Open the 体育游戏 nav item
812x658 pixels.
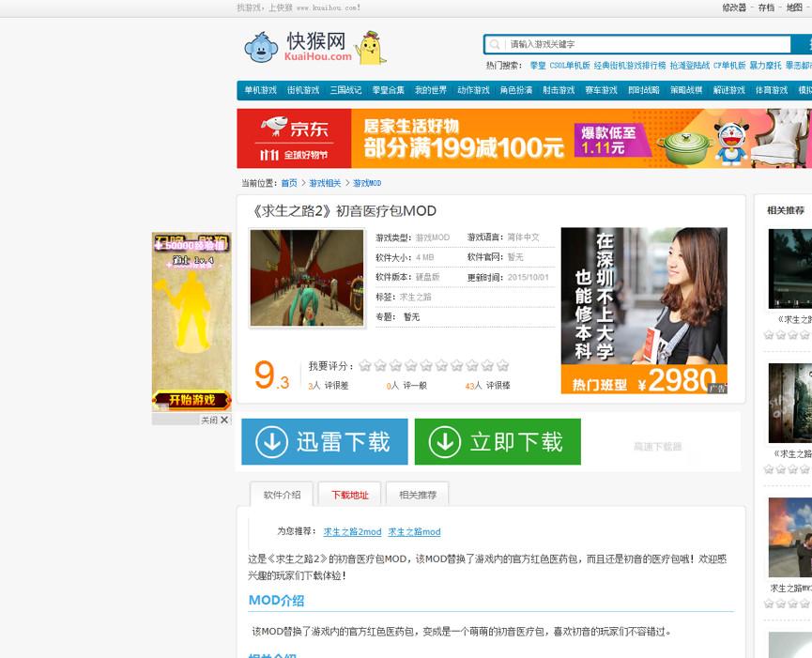point(772,90)
